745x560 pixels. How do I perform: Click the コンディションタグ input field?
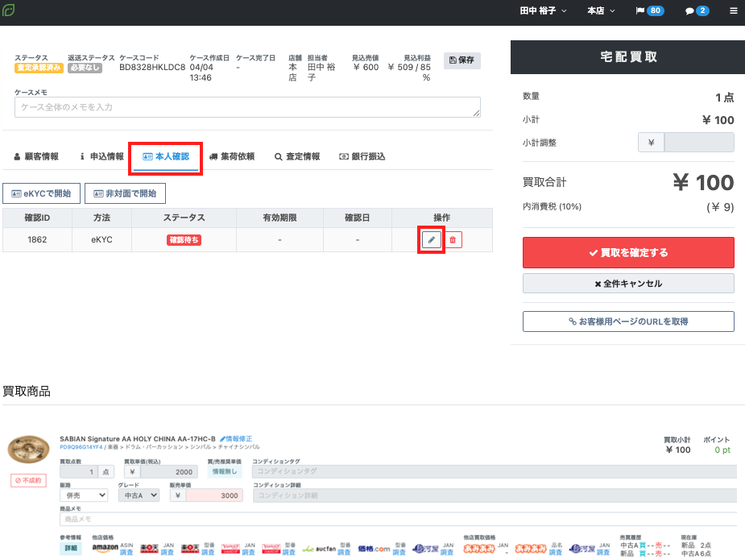coord(495,471)
